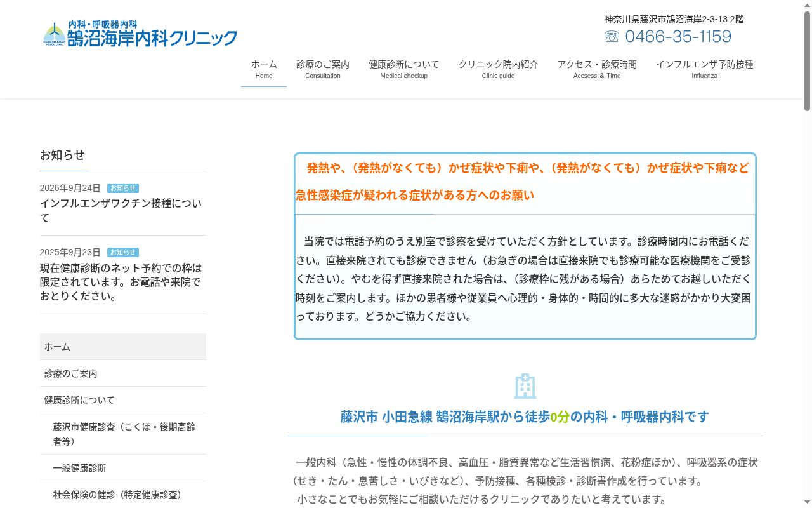Open 健康診断について in the sidebar
This screenshot has width=812, height=508.
tap(123, 400)
